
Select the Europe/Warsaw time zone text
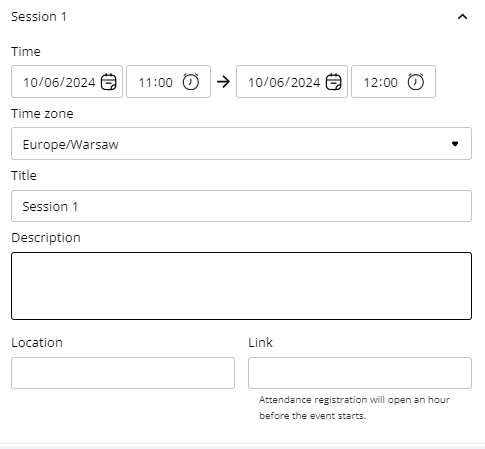71,145
